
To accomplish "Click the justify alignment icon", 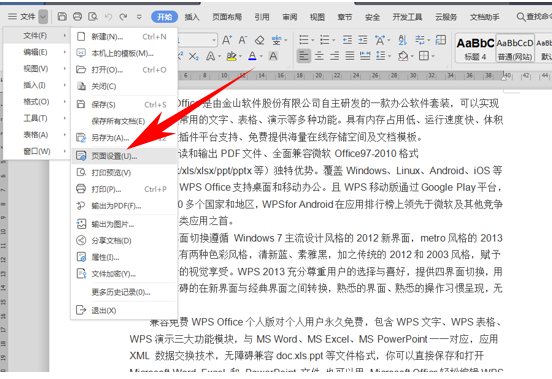I will 350,56.
